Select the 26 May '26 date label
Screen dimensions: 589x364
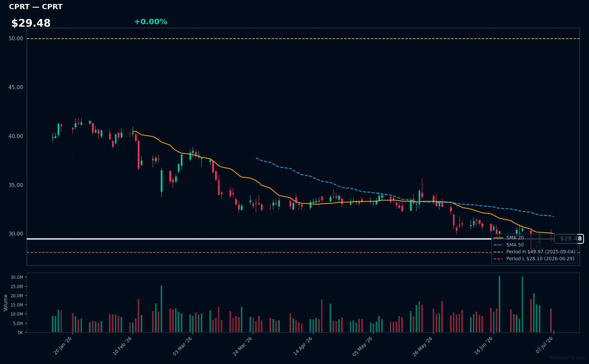pyautogui.click(x=423, y=346)
